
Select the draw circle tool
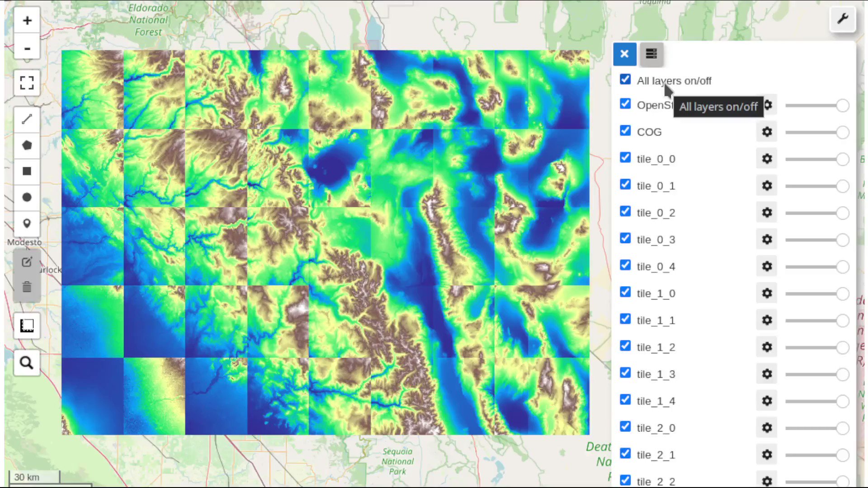(27, 197)
